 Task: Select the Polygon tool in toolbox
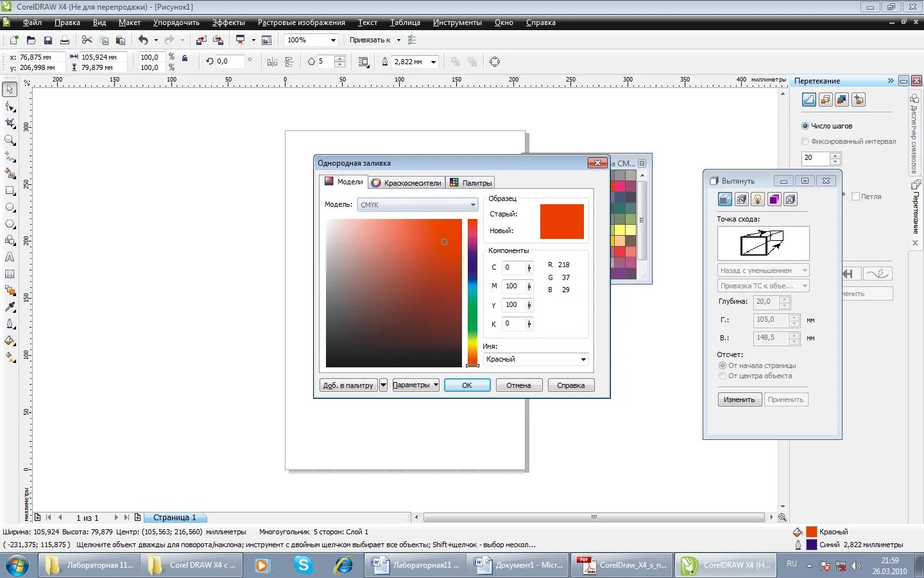click(x=10, y=224)
